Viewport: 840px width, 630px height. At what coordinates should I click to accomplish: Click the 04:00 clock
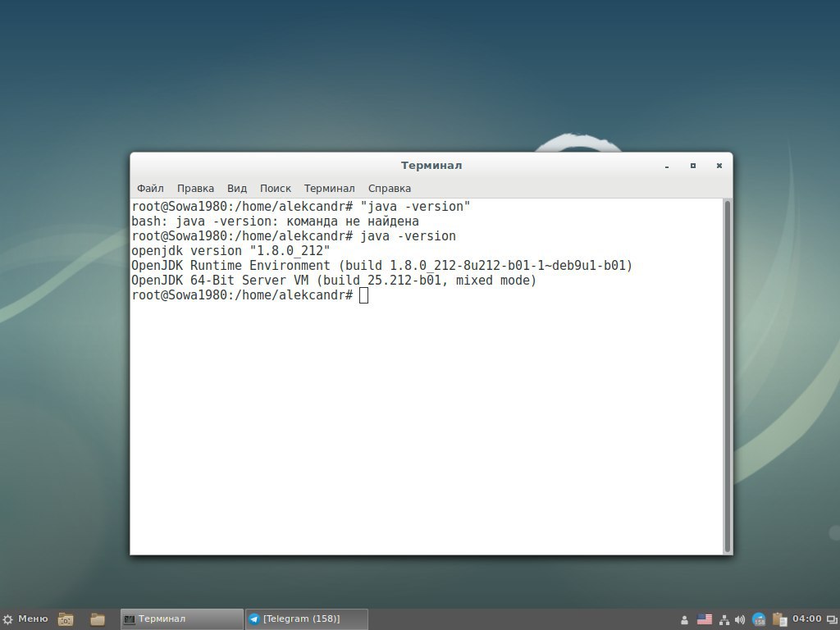click(x=807, y=619)
